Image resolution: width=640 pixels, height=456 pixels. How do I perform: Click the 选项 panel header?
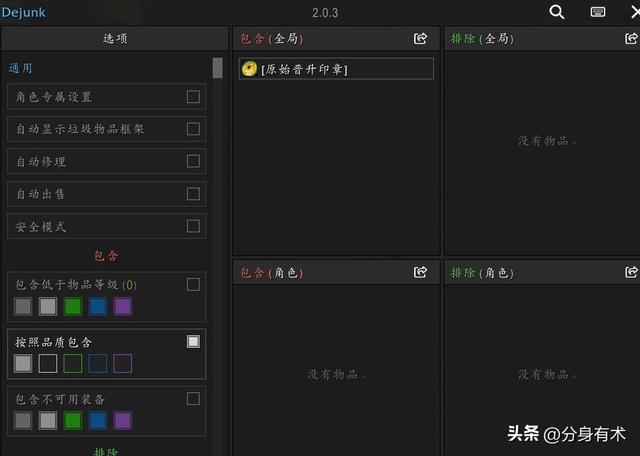tap(115, 38)
